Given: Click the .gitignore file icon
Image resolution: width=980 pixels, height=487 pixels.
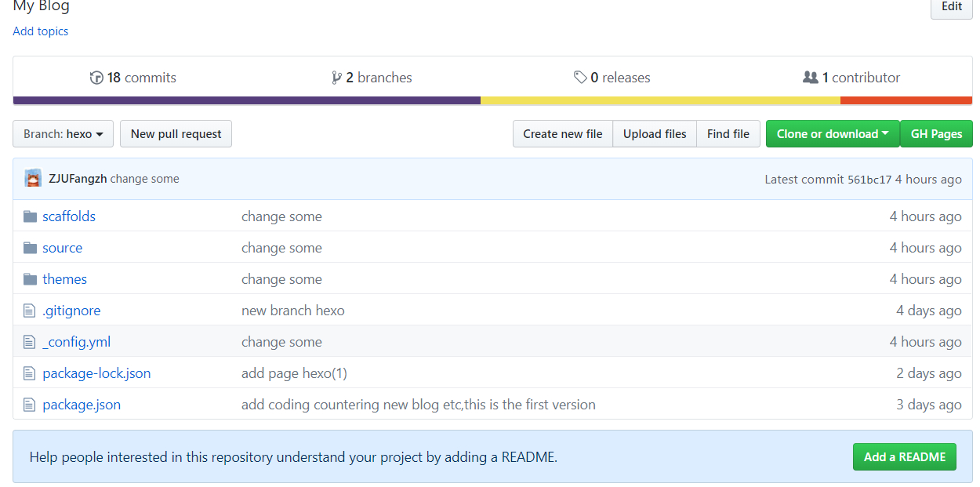Looking at the screenshot, I should pos(30,311).
